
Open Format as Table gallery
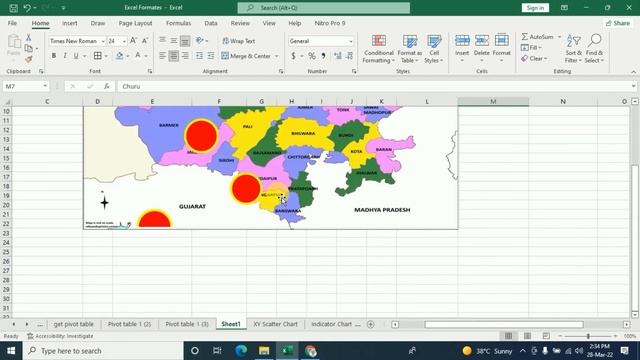click(x=409, y=49)
